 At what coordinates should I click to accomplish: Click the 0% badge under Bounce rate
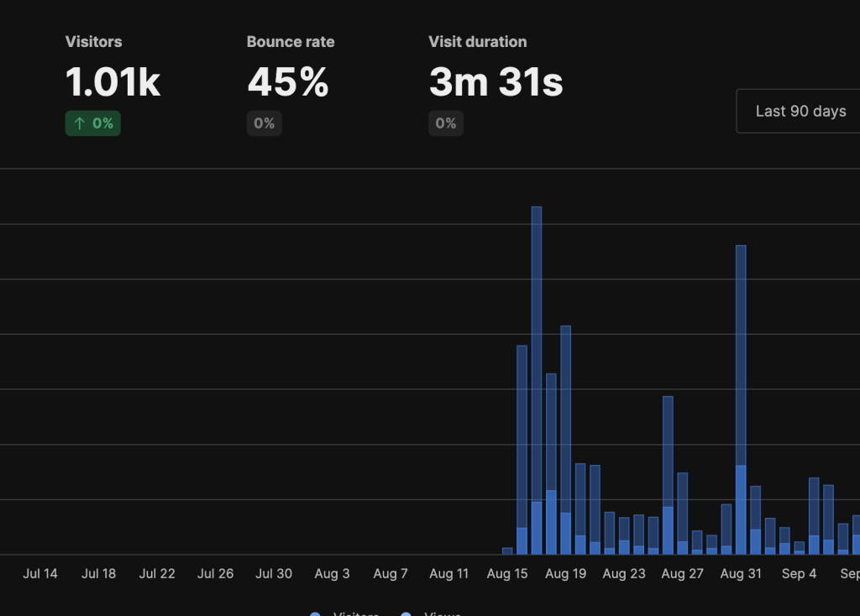click(x=265, y=123)
